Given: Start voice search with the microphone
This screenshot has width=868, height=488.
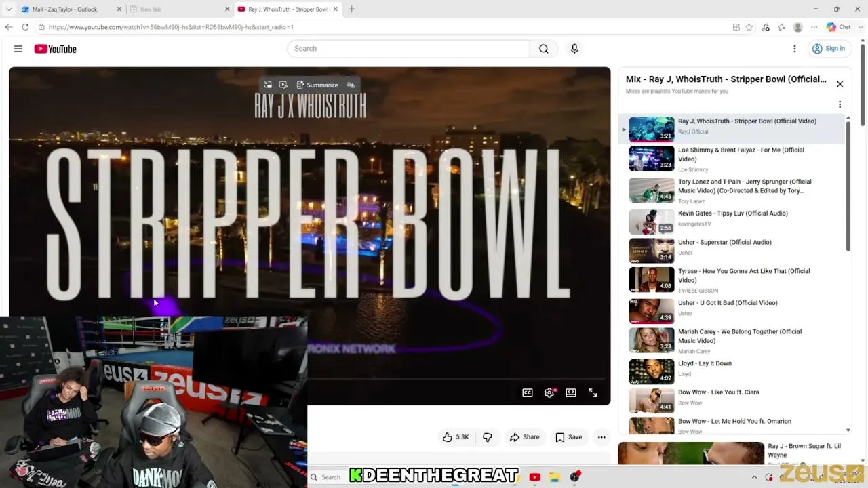Looking at the screenshot, I should click(x=574, y=49).
